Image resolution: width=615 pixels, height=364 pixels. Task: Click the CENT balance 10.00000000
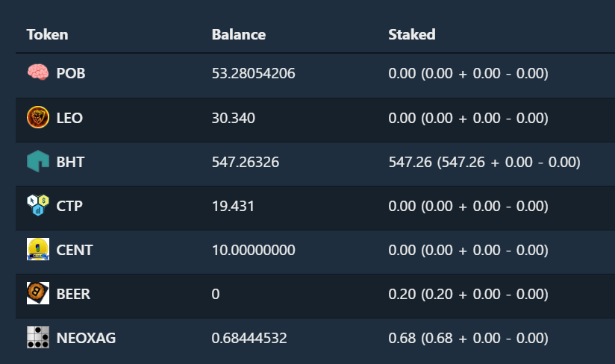253,250
